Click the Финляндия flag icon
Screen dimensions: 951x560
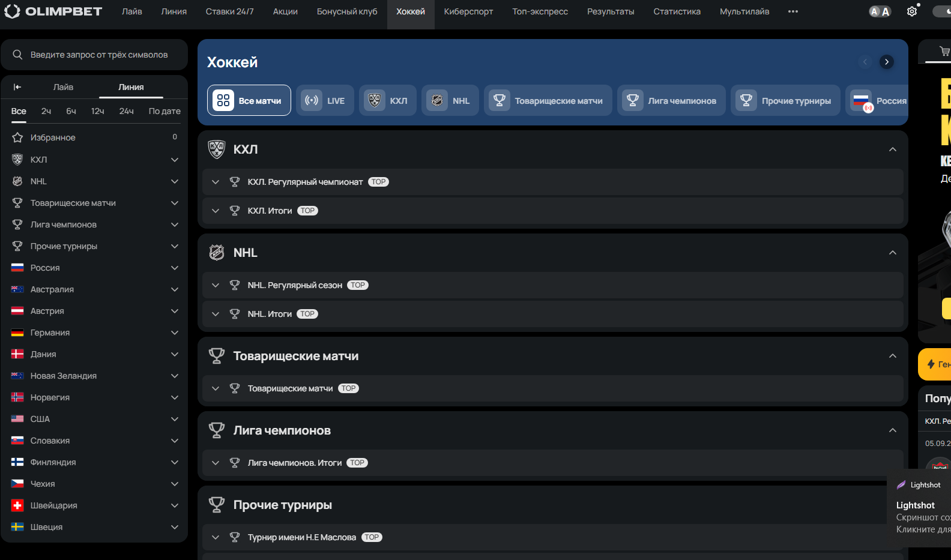pyautogui.click(x=17, y=462)
